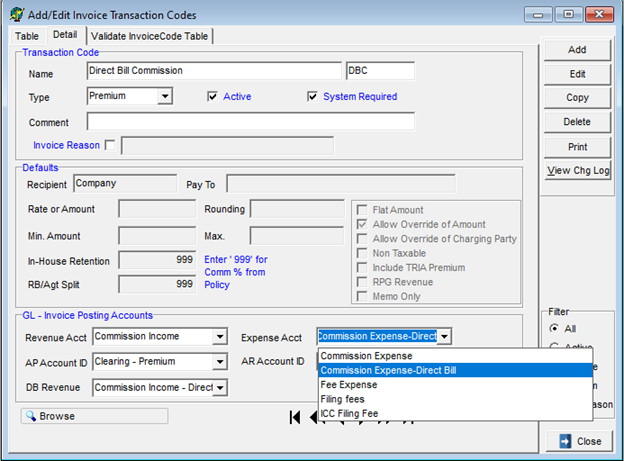Click the application icon in title bar

tap(17, 14)
